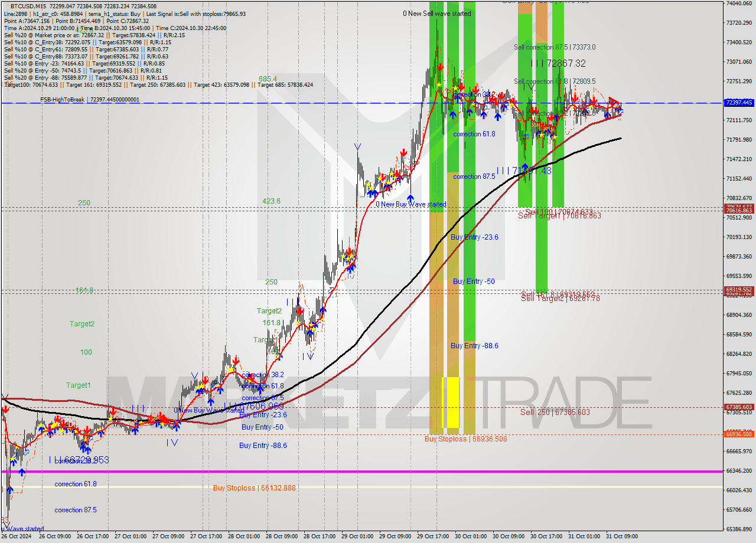
Task: Click the orange 66936.508 price tag on axis
Action: 739,434
